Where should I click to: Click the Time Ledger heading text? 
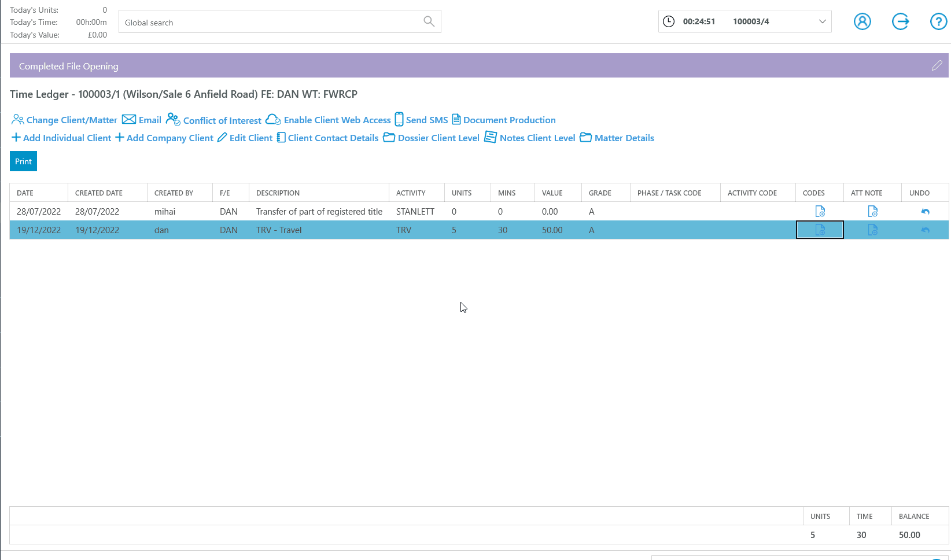tap(183, 94)
